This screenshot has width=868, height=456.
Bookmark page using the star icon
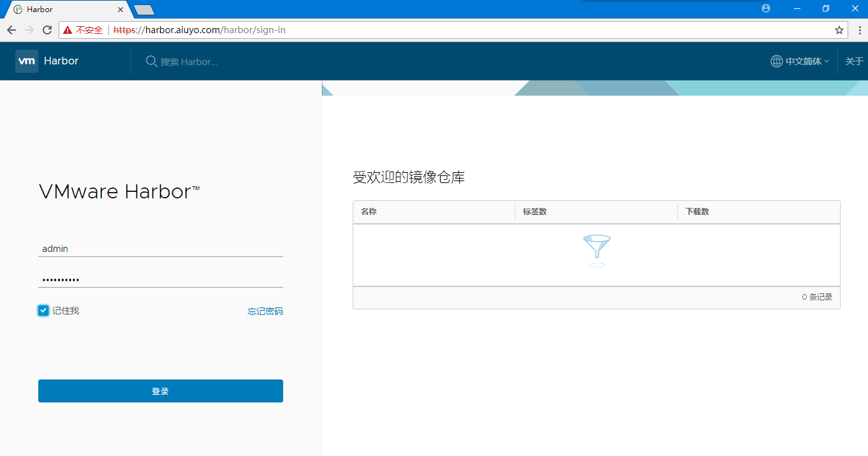coord(839,30)
